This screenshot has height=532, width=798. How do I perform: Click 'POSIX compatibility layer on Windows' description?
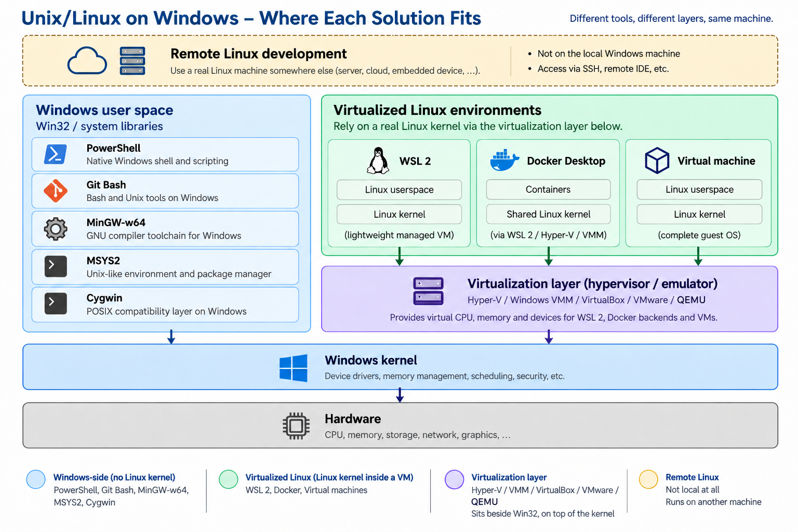point(166,311)
